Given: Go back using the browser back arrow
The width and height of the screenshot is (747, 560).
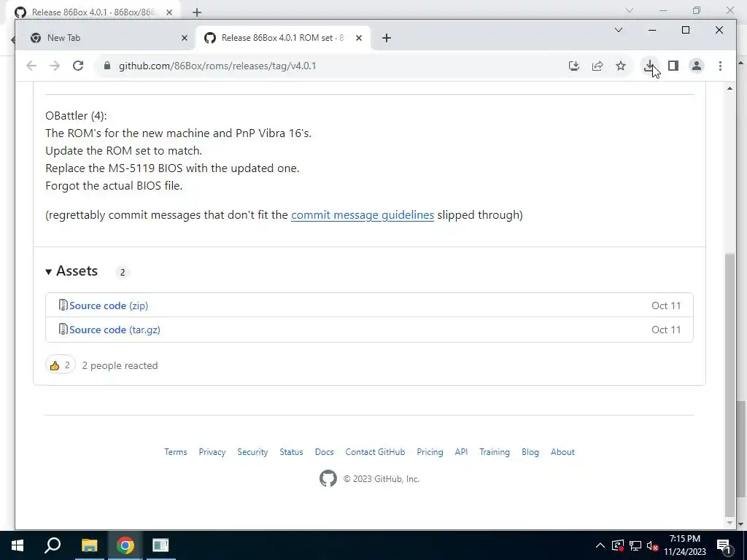Looking at the screenshot, I should click(x=31, y=66).
